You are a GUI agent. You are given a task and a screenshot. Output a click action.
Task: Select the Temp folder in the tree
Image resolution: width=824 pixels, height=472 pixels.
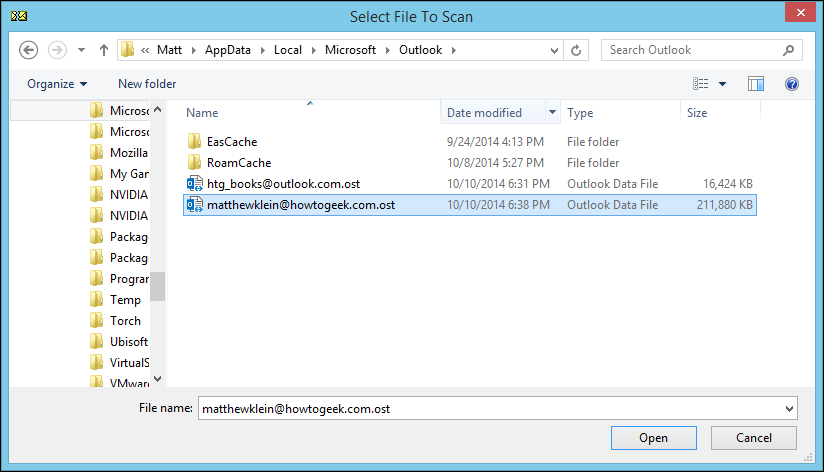(x=125, y=300)
